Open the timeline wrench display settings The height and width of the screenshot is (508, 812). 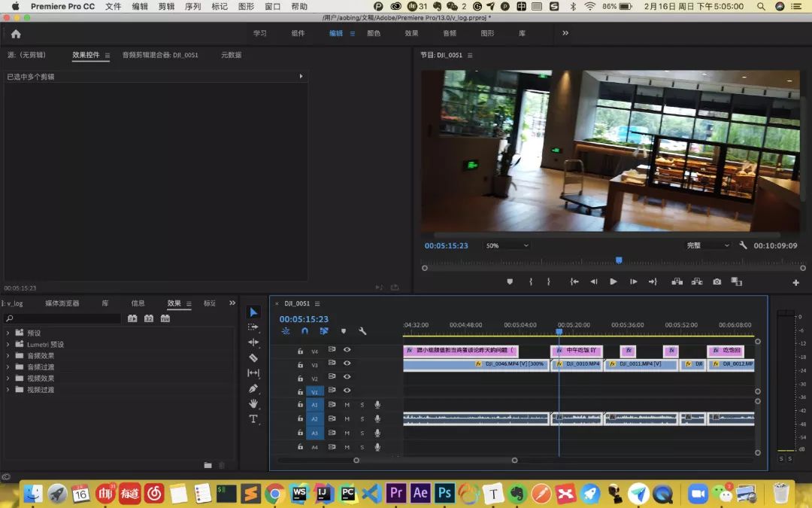coord(362,331)
